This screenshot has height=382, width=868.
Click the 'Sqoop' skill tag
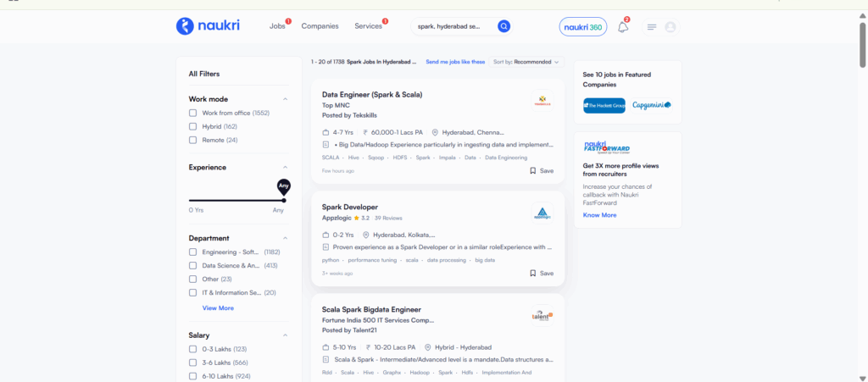tap(376, 158)
